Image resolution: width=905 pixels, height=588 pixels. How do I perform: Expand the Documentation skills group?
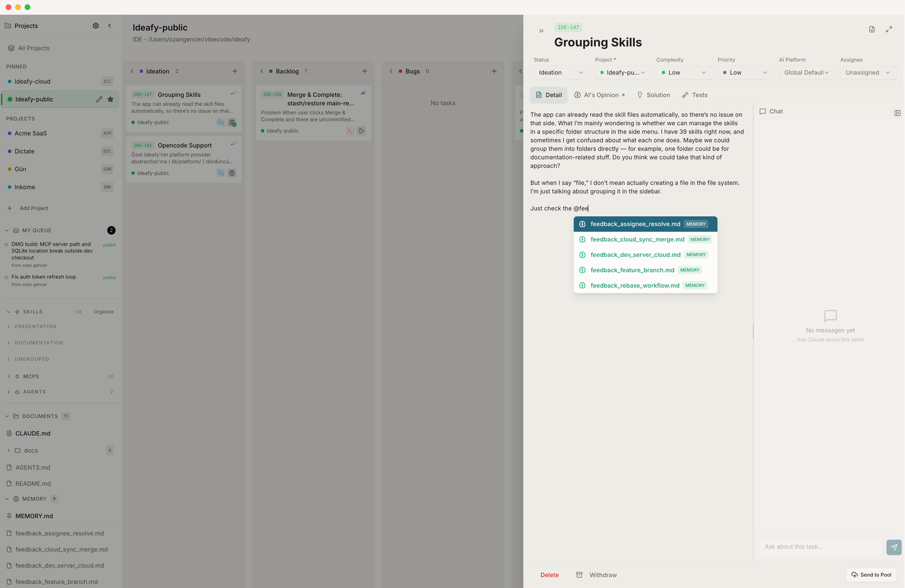(x=38, y=343)
